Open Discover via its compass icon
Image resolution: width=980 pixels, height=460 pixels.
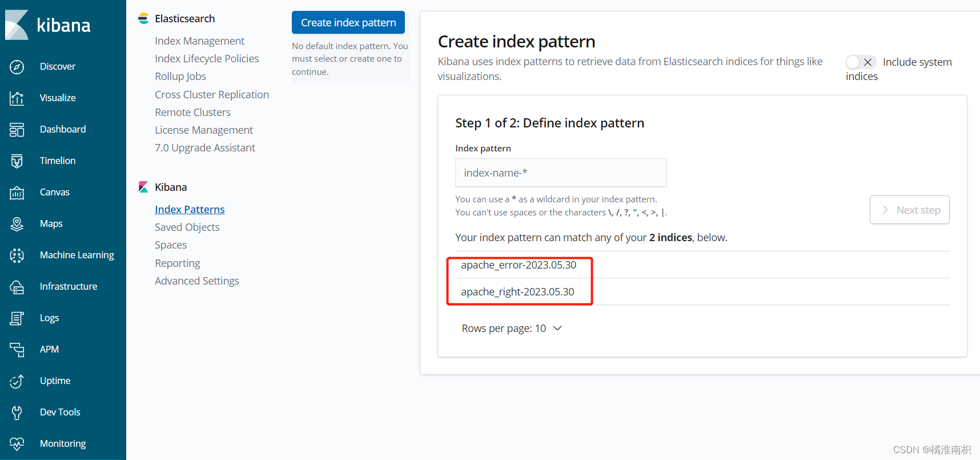click(x=17, y=67)
